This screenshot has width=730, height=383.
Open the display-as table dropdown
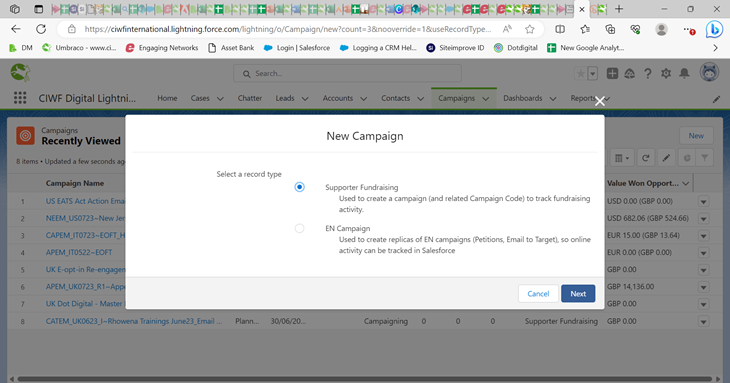pyautogui.click(x=622, y=158)
